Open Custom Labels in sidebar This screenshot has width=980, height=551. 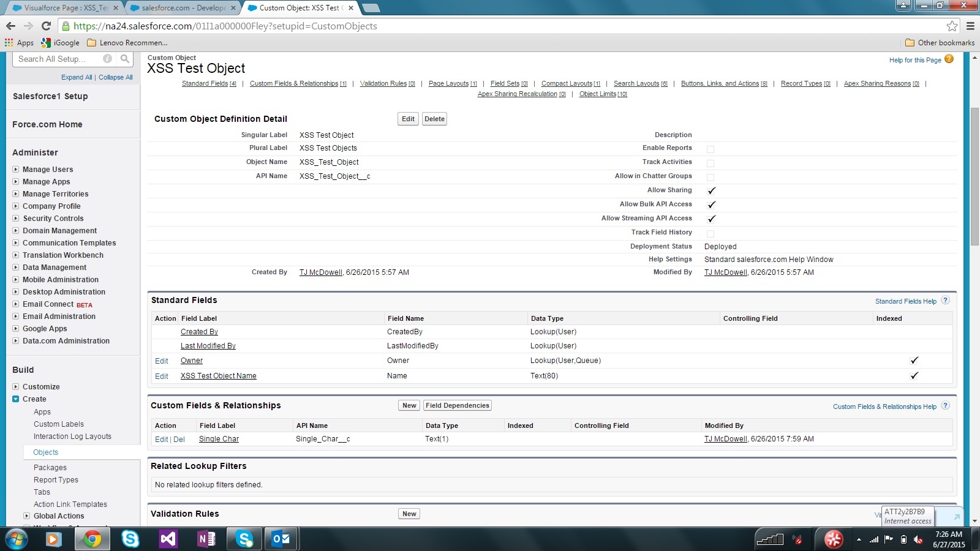59,424
